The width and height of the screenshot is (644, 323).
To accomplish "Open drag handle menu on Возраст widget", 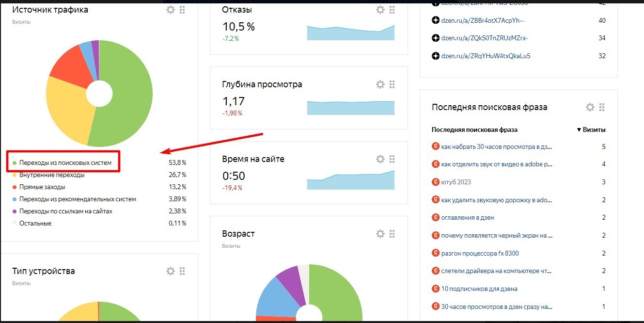I will (393, 233).
